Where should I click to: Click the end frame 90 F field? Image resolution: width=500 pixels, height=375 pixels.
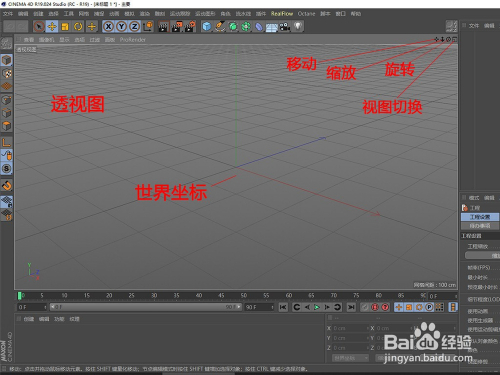[259, 307]
